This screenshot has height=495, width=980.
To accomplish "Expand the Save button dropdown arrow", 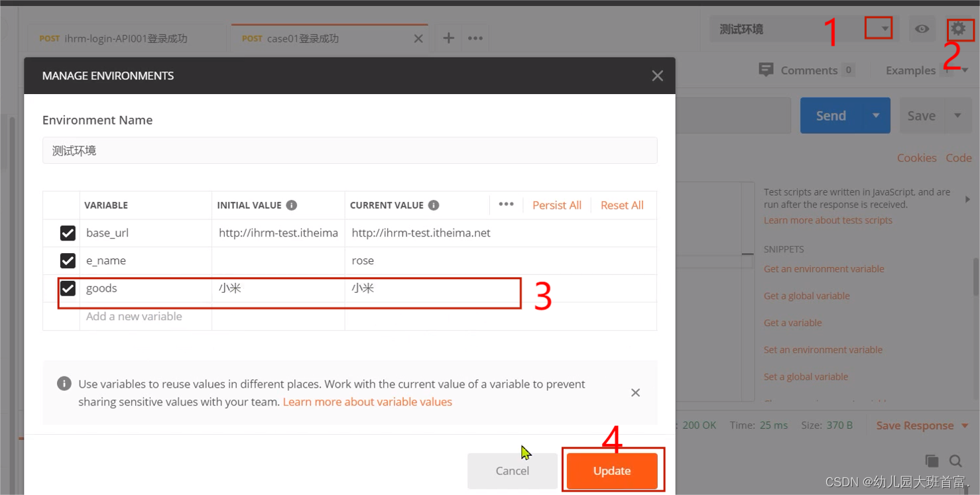I will (957, 115).
